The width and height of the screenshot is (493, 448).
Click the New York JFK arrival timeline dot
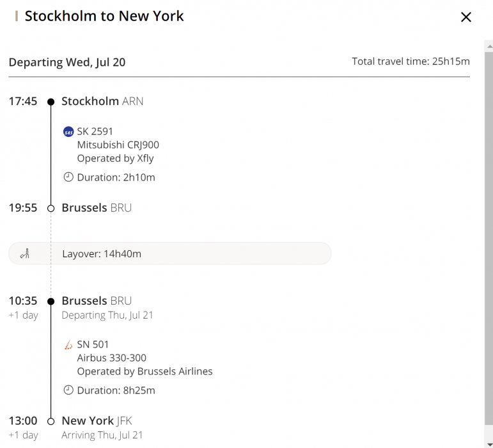point(51,421)
